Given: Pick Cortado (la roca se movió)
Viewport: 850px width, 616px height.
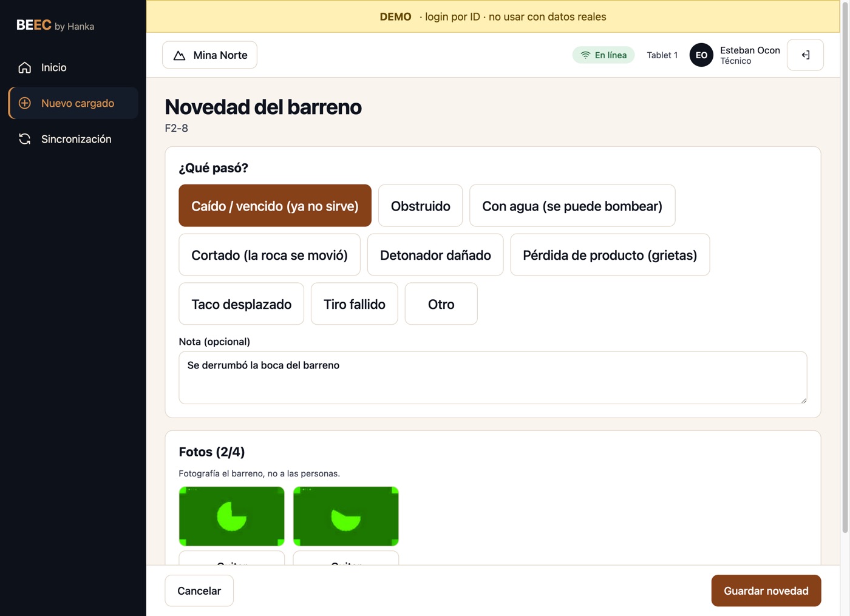Looking at the screenshot, I should [270, 255].
